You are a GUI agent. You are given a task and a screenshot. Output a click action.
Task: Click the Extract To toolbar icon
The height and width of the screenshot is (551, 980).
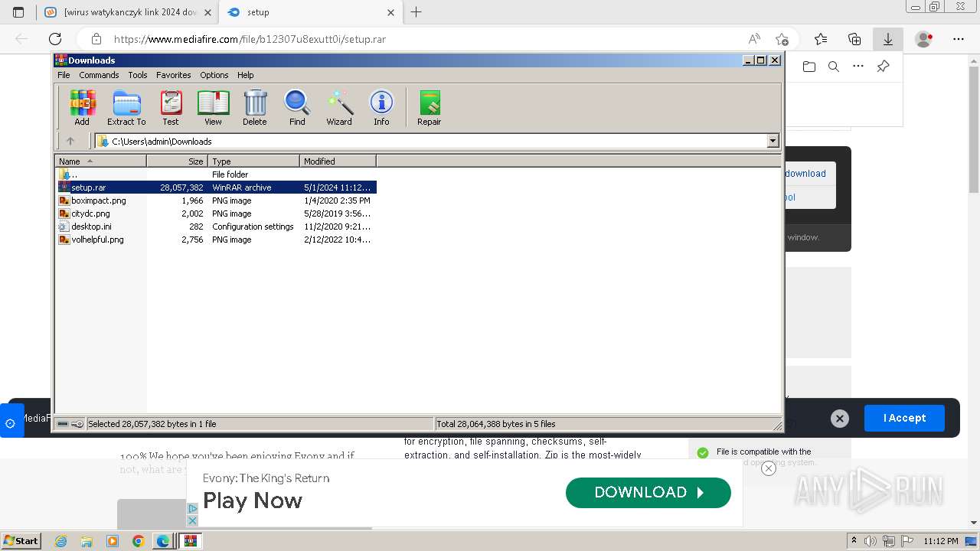pyautogui.click(x=126, y=107)
